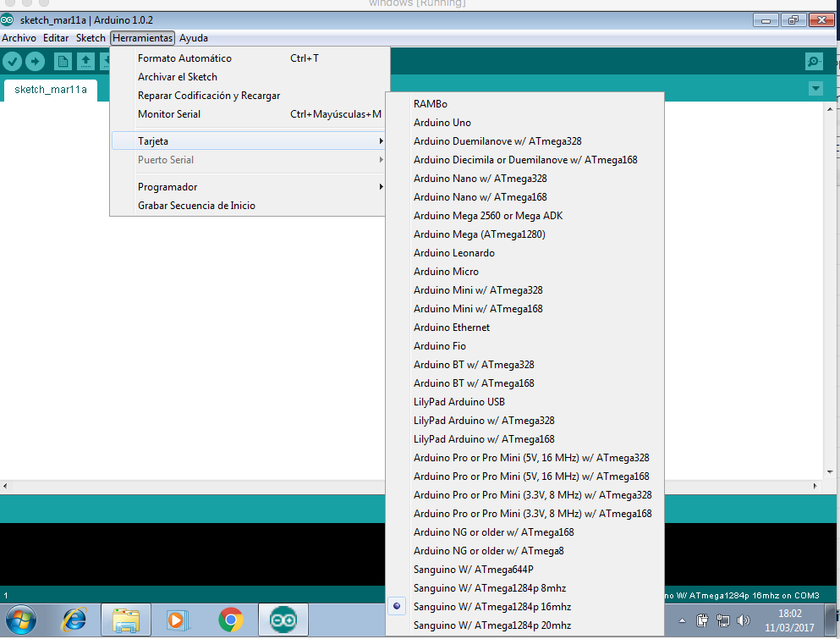The width and height of the screenshot is (840, 639).
Task: Select the sketch_mar11a tab
Action: coord(51,90)
